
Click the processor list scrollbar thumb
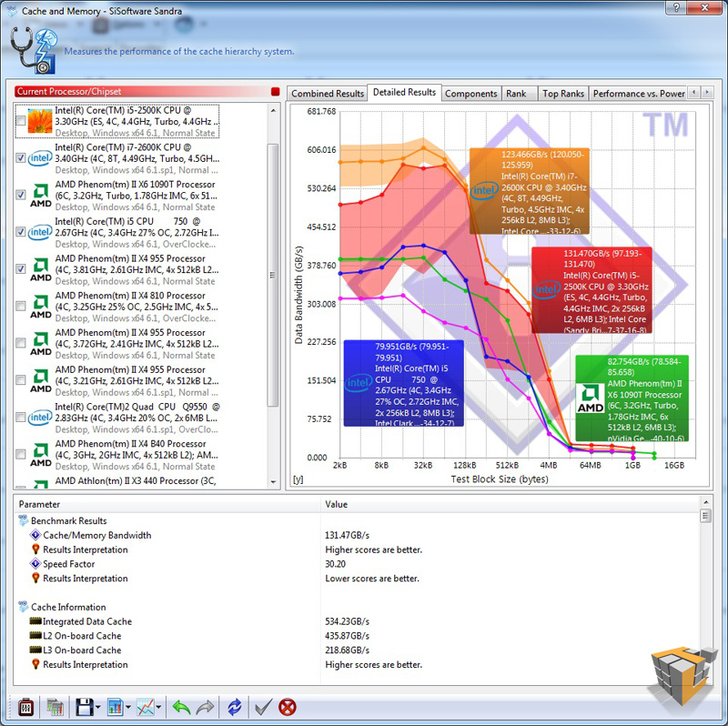point(273,276)
